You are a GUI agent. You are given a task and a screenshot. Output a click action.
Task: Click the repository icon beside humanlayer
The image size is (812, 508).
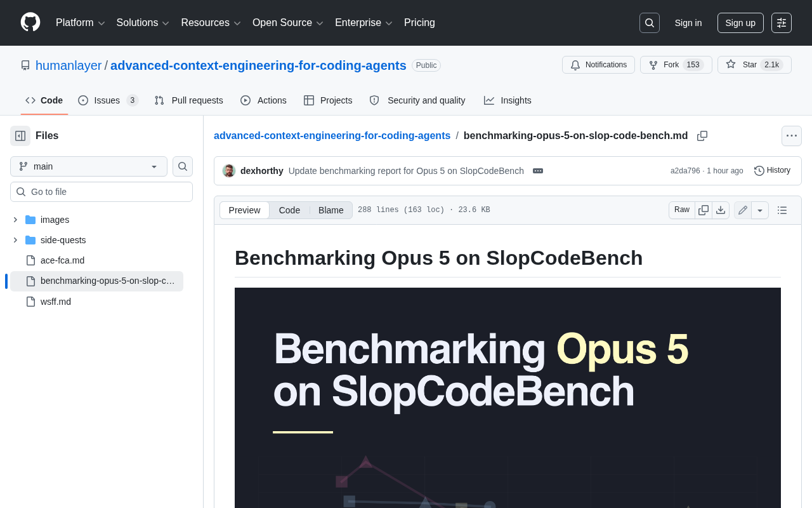click(x=25, y=65)
